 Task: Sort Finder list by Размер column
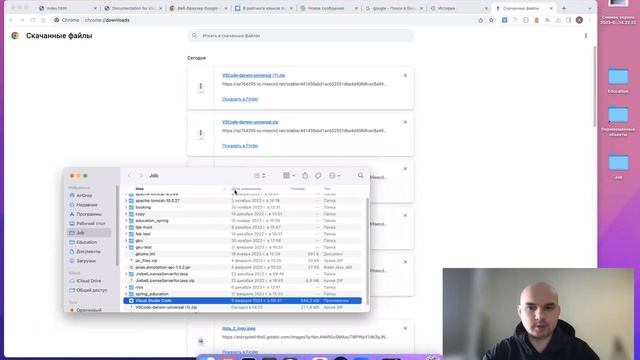(x=298, y=189)
